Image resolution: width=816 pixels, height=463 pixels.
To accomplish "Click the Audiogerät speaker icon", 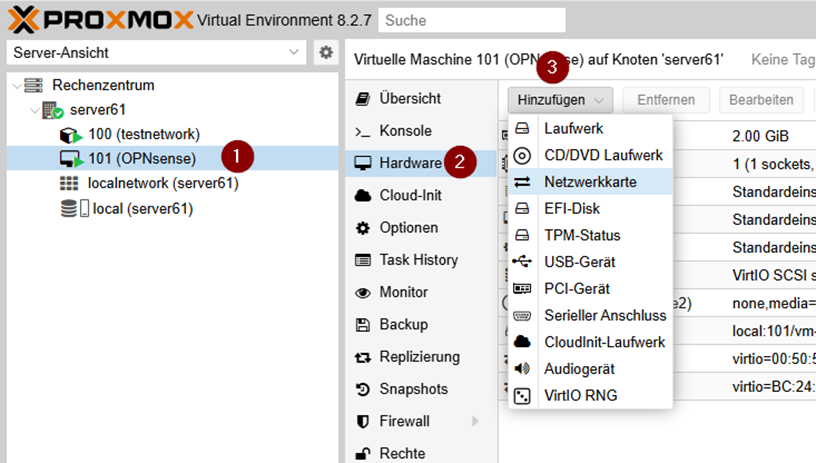I will point(522,369).
